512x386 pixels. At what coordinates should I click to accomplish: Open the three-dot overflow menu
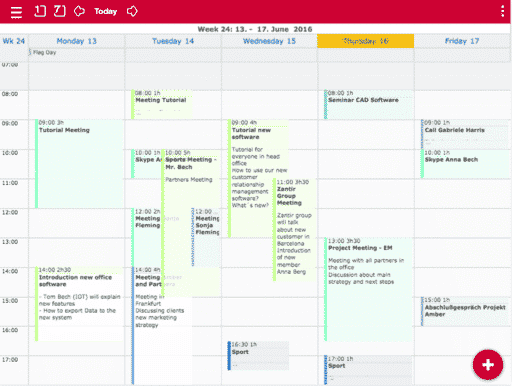coord(502,11)
